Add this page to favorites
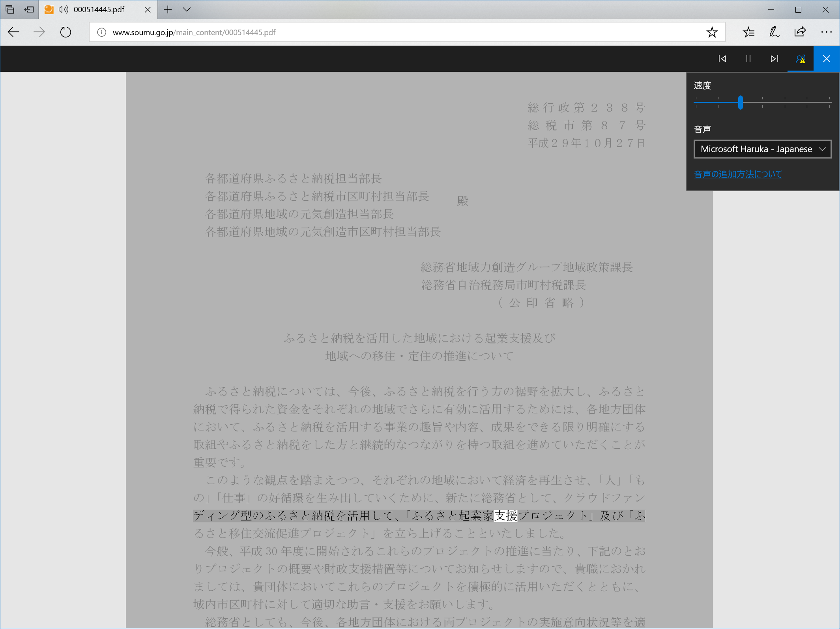Image resolution: width=840 pixels, height=629 pixels. tap(712, 32)
